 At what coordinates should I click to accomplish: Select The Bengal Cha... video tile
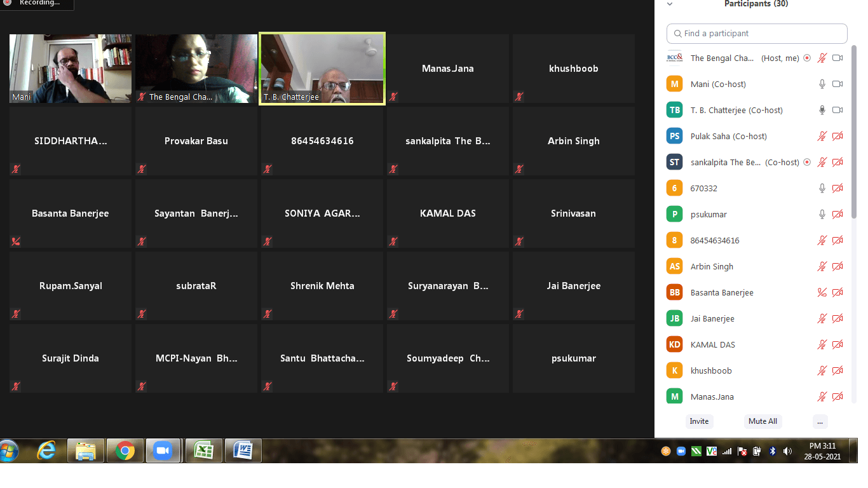click(196, 69)
